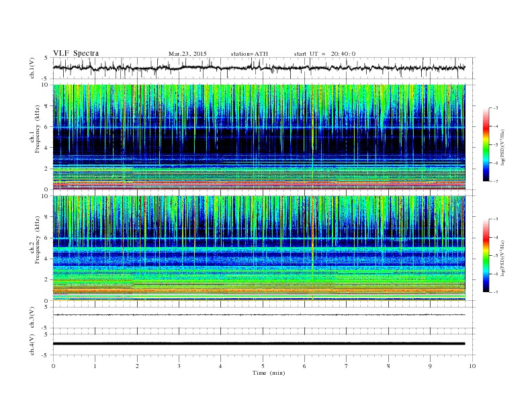This screenshot has width=532, height=411.
Task: Click the time axis tick label "9"
Action: 430,366
